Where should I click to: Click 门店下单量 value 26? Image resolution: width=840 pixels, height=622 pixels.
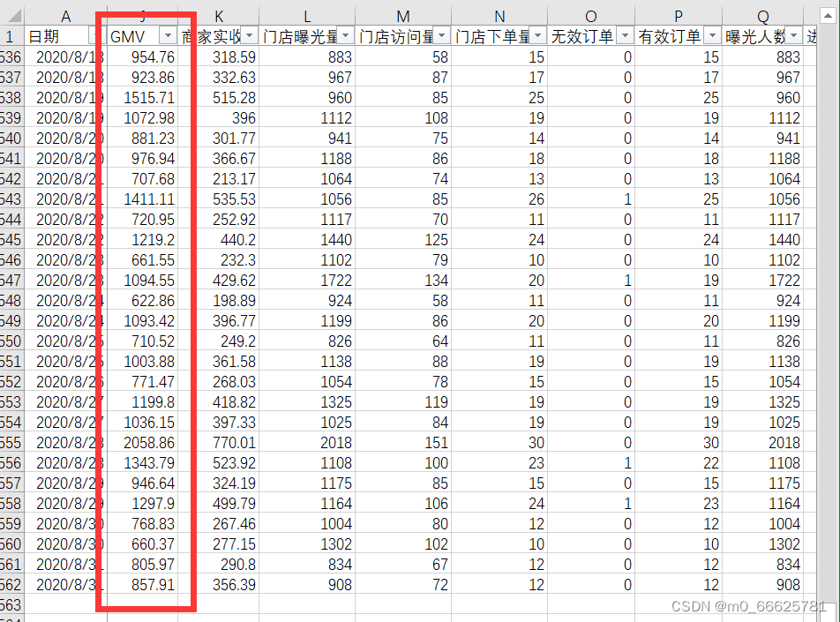click(x=536, y=199)
